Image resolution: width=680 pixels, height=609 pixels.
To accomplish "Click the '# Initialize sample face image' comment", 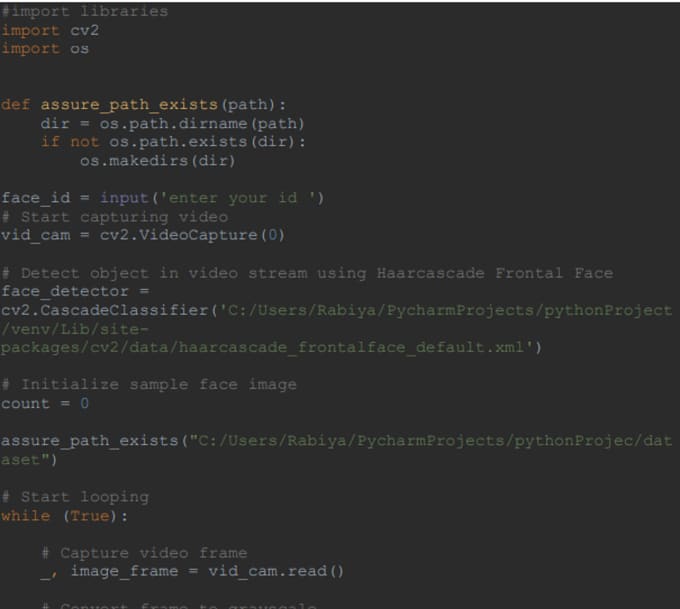I will 149,385.
